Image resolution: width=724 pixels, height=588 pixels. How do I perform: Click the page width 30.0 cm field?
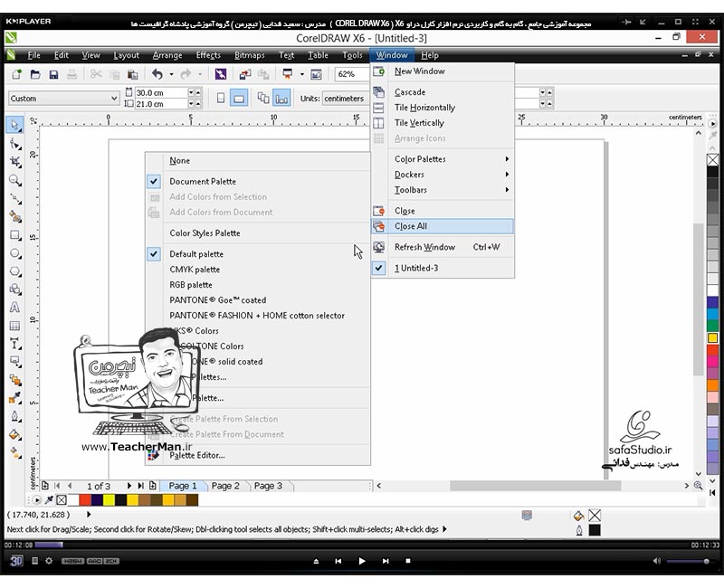click(x=161, y=93)
